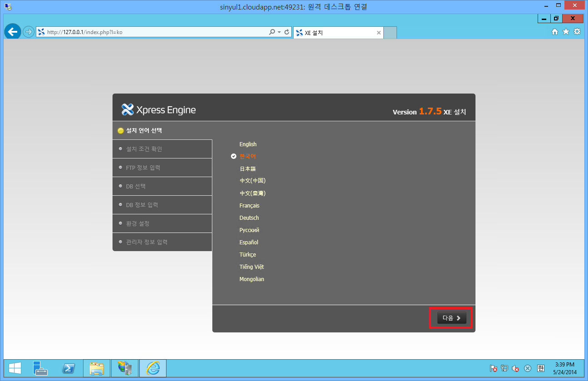
Task: Select 한국어 language option
Action: [x=248, y=156]
